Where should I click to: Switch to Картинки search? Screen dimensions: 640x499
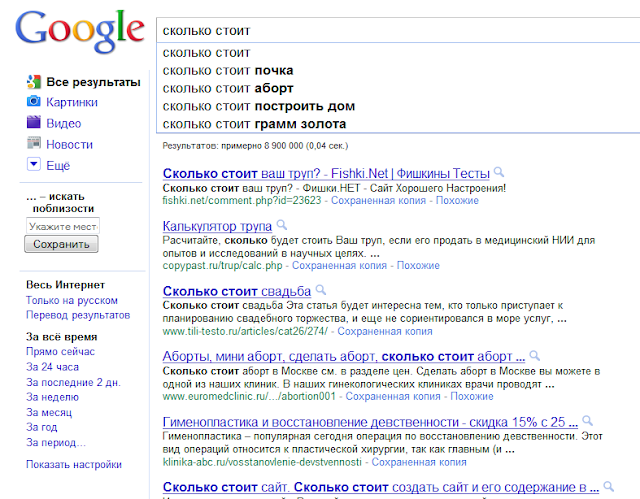tap(72, 102)
